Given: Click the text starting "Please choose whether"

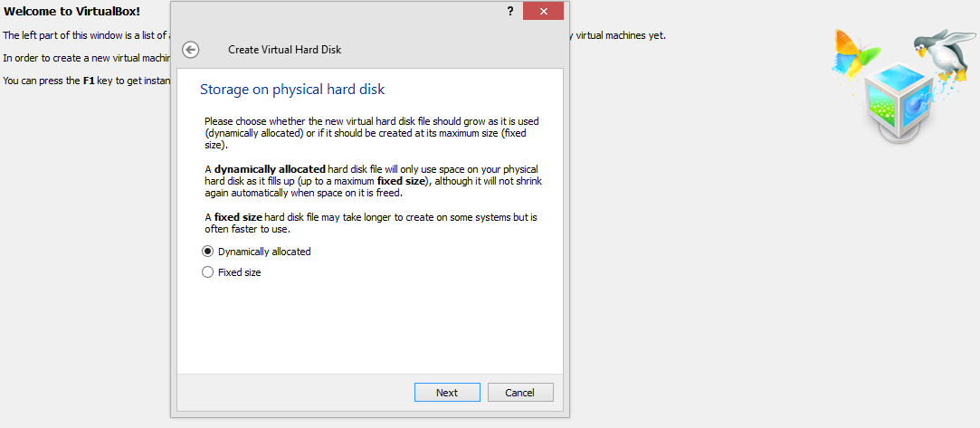Looking at the screenshot, I should pyautogui.click(x=372, y=132).
